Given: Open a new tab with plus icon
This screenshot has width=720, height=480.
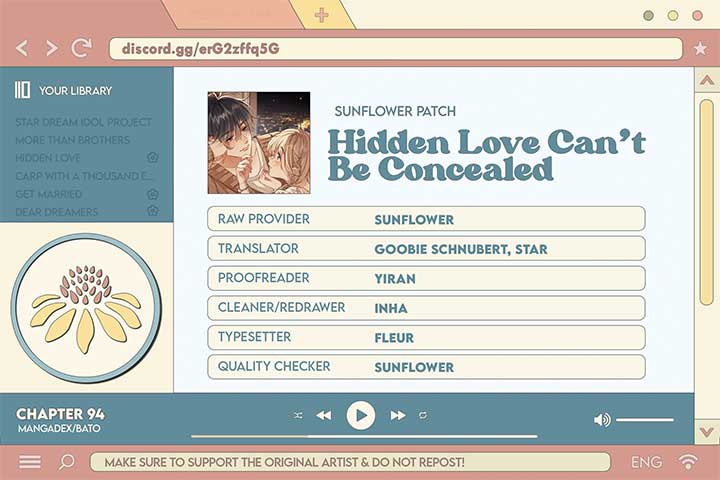Looking at the screenshot, I should coord(321,15).
